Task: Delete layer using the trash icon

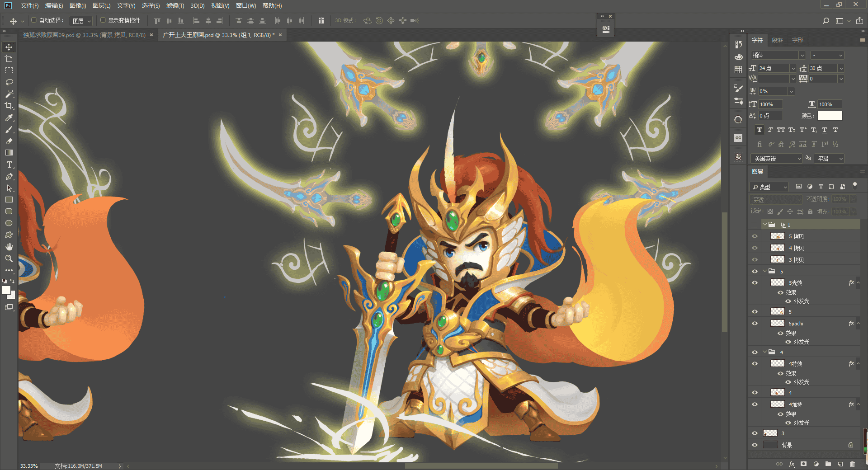Action: pyautogui.click(x=853, y=464)
